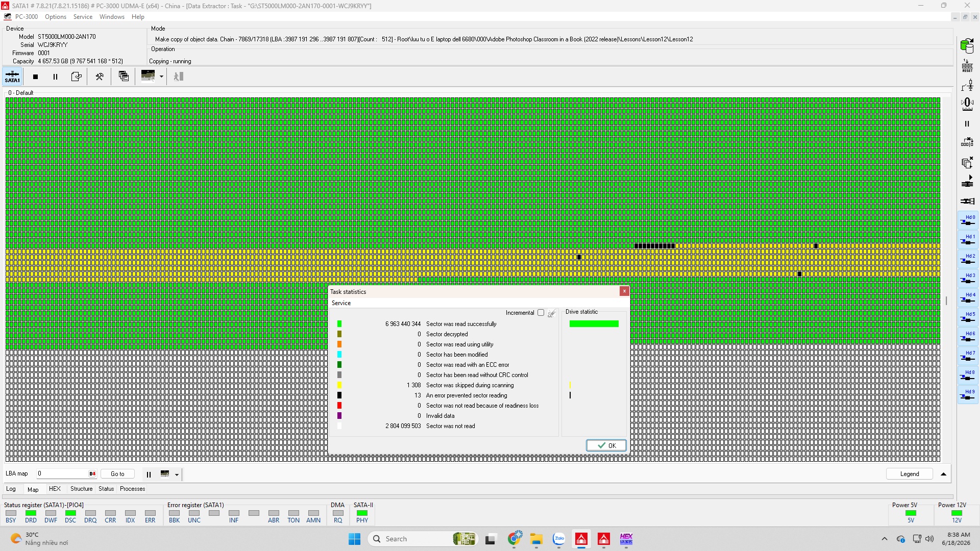Image resolution: width=980 pixels, height=551 pixels.
Task: Stop the copying task
Action: pyautogui.click(x=35, y=77)
